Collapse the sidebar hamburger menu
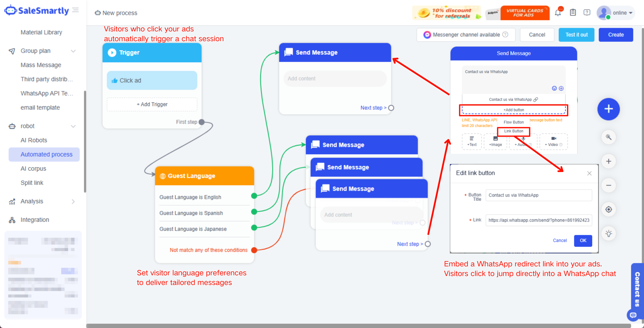Viewport: 644px width, 328px height. (x=76, y=10)
